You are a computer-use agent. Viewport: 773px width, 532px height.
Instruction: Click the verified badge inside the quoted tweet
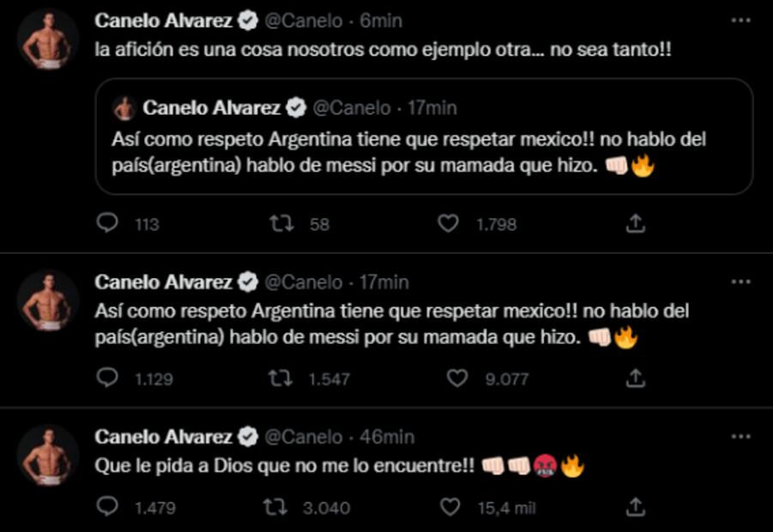(x=297, y=108)
